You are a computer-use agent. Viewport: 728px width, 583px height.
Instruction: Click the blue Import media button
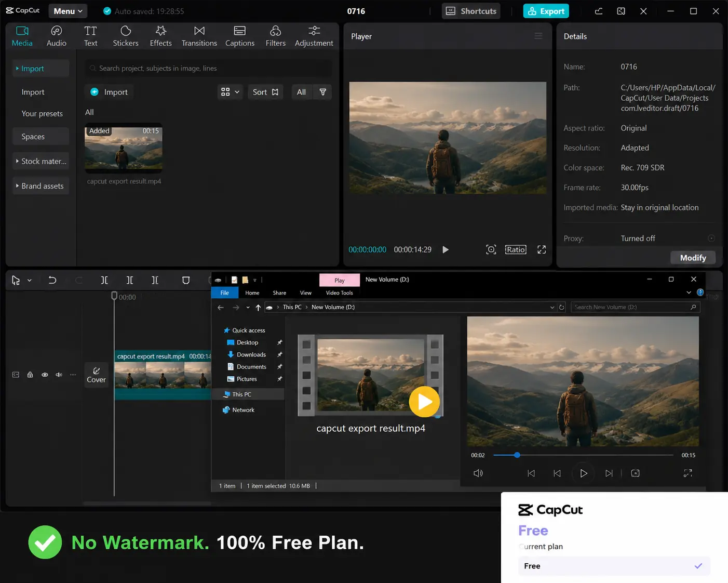[x=109, y=92]
